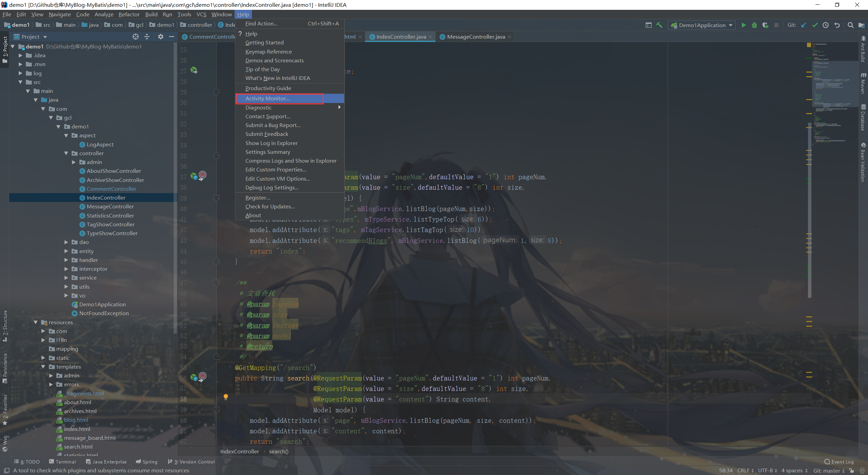Click the Find Action search button
This screenshot has width=868, height=475.
tap(261, 23)
